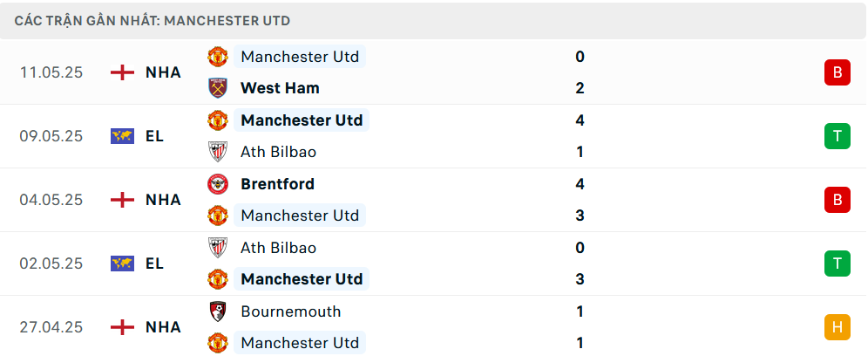The height and width of the screenshot is (356, 868).
Task: Click red B result badge for West Ham match
Action: click(837, 72)
